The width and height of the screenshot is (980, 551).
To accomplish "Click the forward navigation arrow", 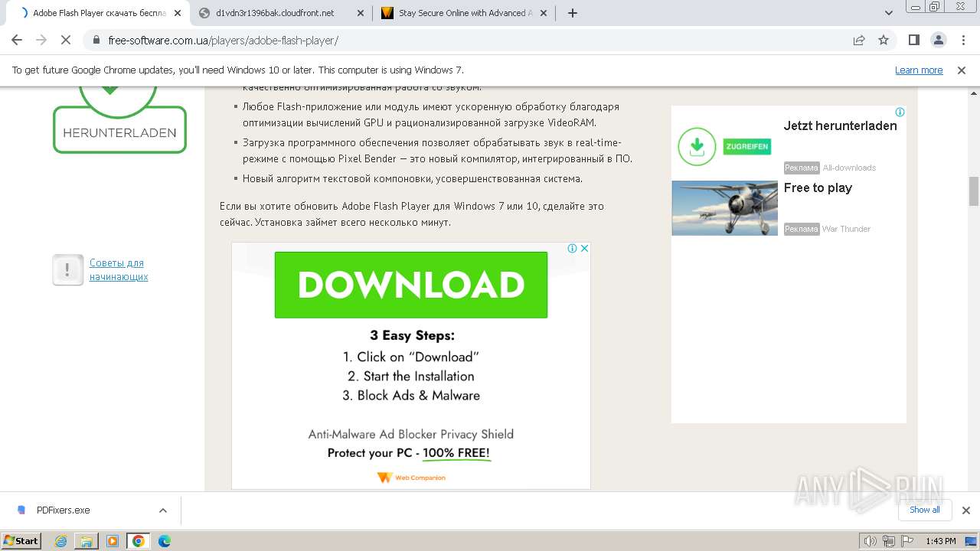I will tap(41, 40).
